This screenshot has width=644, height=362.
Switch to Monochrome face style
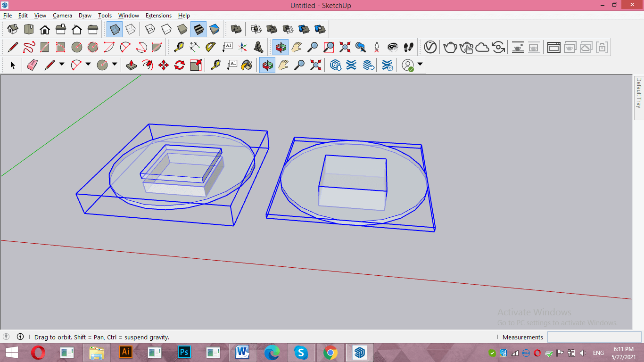215,30
